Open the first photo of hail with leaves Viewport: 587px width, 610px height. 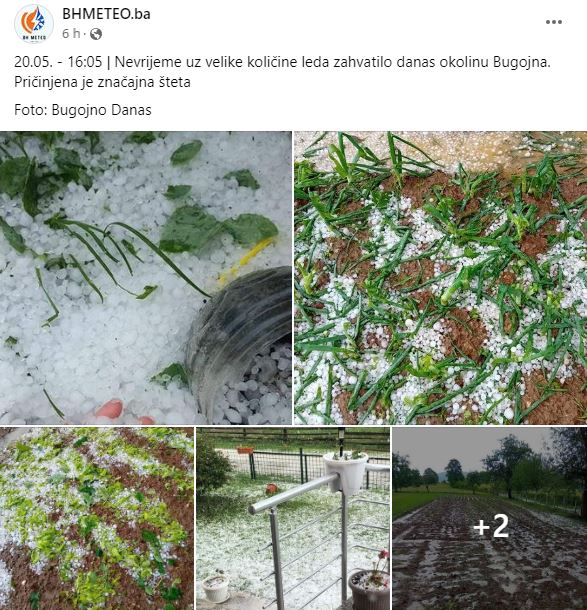(145, 278)
